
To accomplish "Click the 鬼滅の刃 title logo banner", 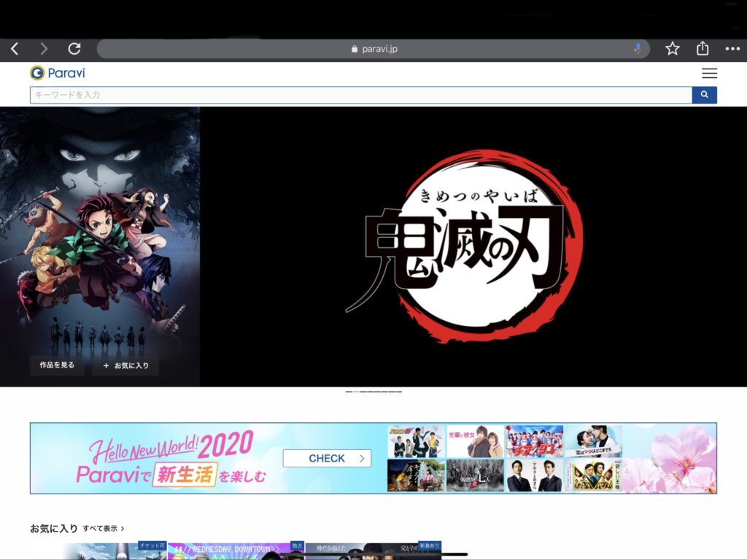I will (x=465, y=246).
